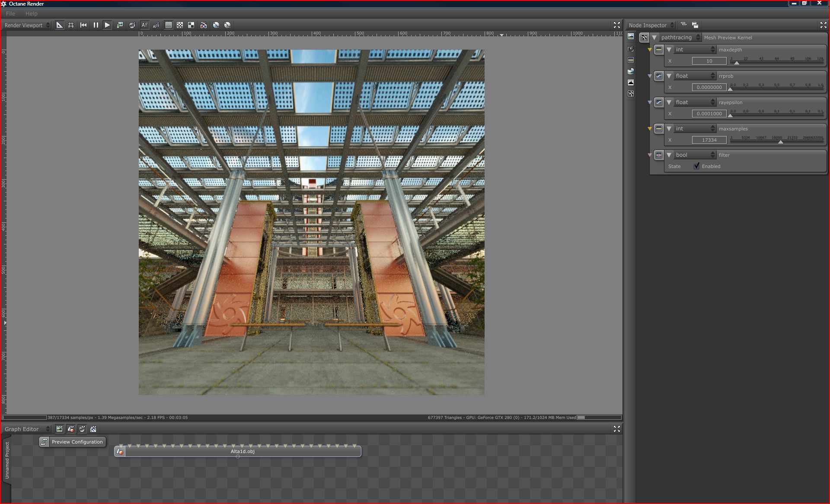The width and height of the screenshot is (830, 504).
Task: Toggle the AF auto focus button
Action: click(144, 25)
